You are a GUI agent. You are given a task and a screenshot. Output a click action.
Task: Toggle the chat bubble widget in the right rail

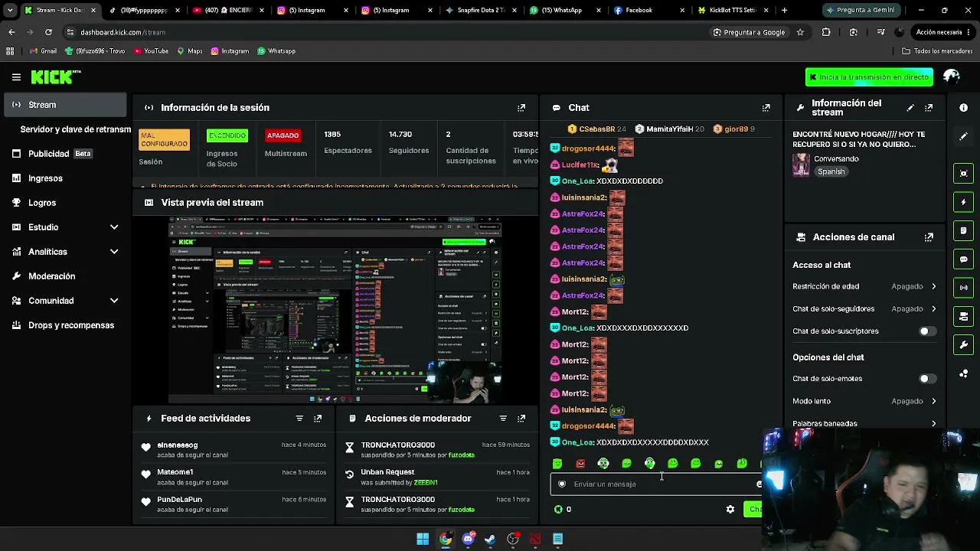click(x=964, y=259)
